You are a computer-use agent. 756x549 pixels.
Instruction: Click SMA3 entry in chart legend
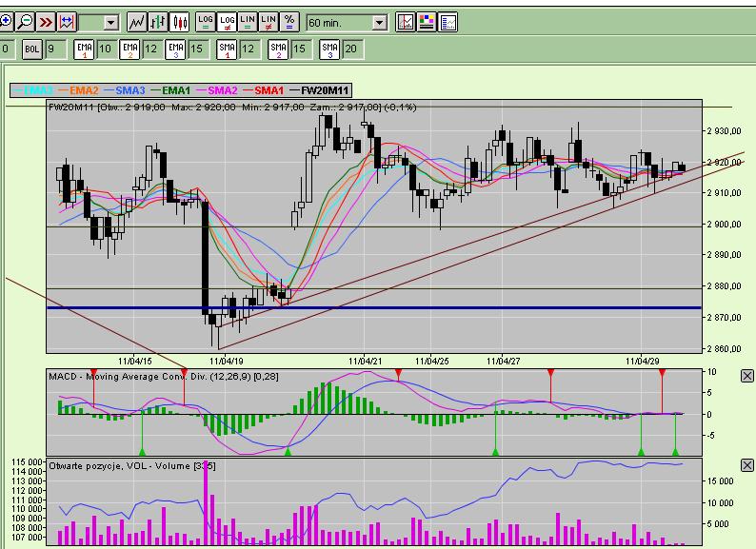click(x=124, y=90)
